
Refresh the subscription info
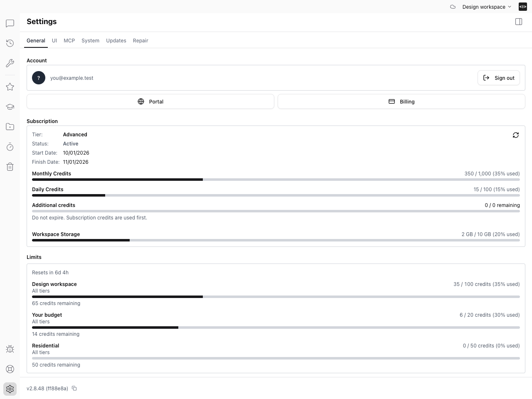516,135
